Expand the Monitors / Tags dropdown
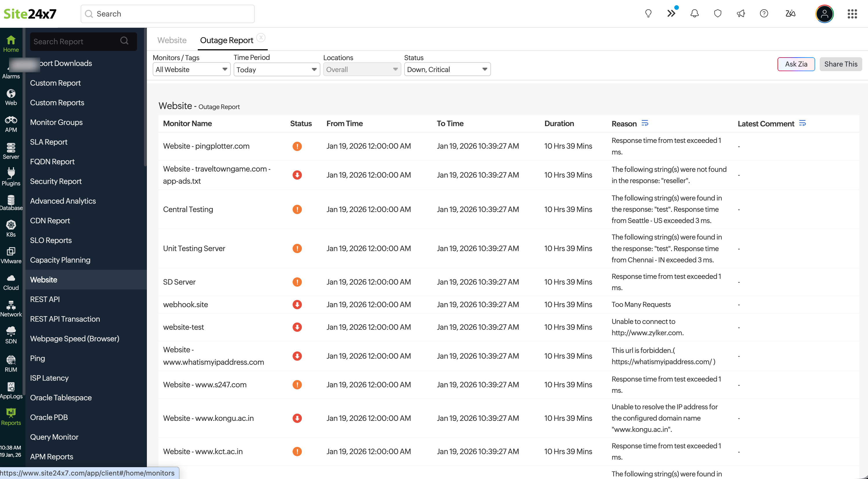The height and width of the screenshot is (479, 868). (x=191, y=69)
